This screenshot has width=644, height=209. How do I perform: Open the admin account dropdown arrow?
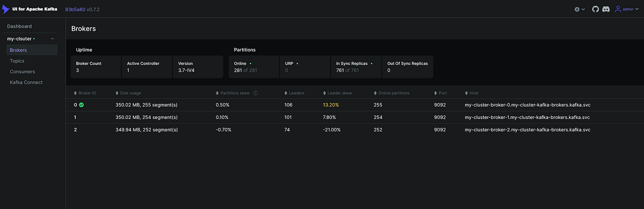pos(637,9)
